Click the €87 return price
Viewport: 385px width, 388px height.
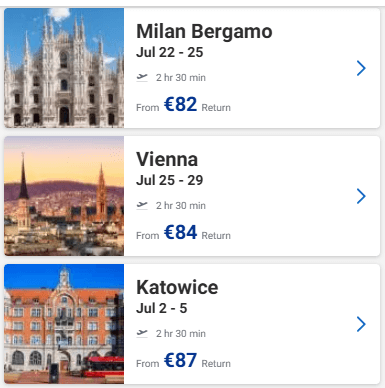pyautogui.click(x=180, y=360)
